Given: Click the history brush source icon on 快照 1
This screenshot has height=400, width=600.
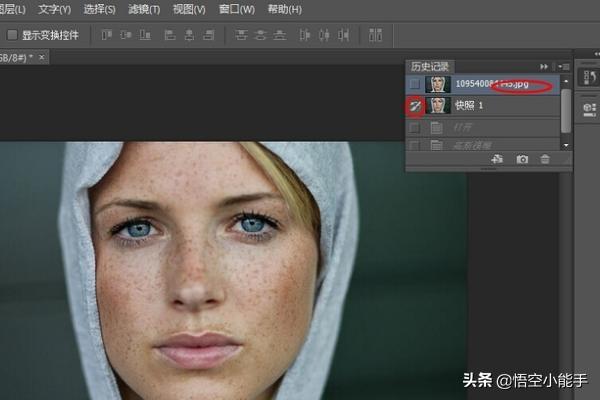Looking at the screenshot, I should coord(414,105).
